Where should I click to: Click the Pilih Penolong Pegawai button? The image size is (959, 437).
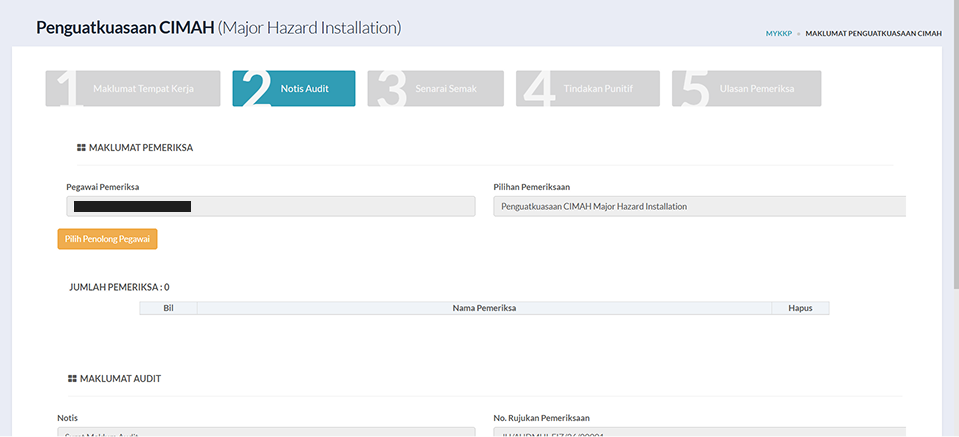pos(108,239)
